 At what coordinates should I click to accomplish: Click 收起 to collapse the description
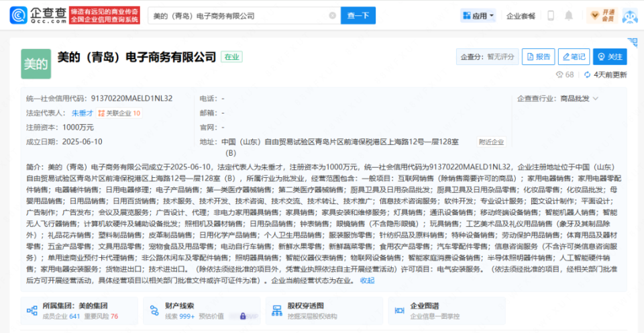click(367, 281)
